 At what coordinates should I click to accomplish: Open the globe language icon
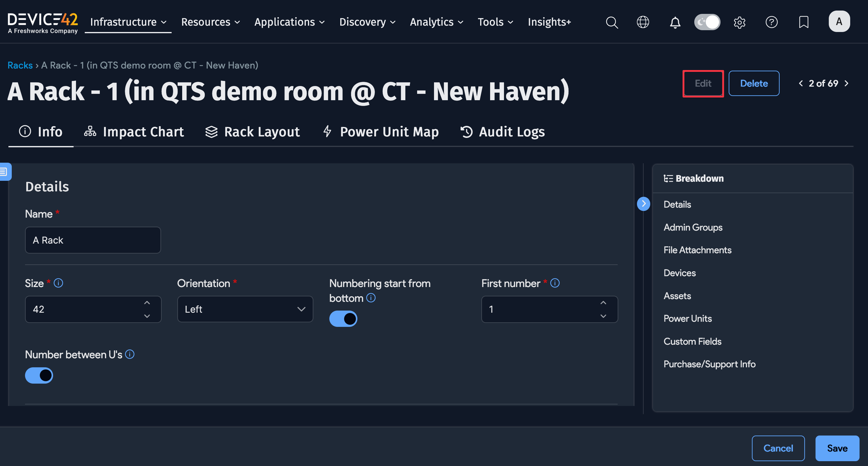[x=643, y=22]
